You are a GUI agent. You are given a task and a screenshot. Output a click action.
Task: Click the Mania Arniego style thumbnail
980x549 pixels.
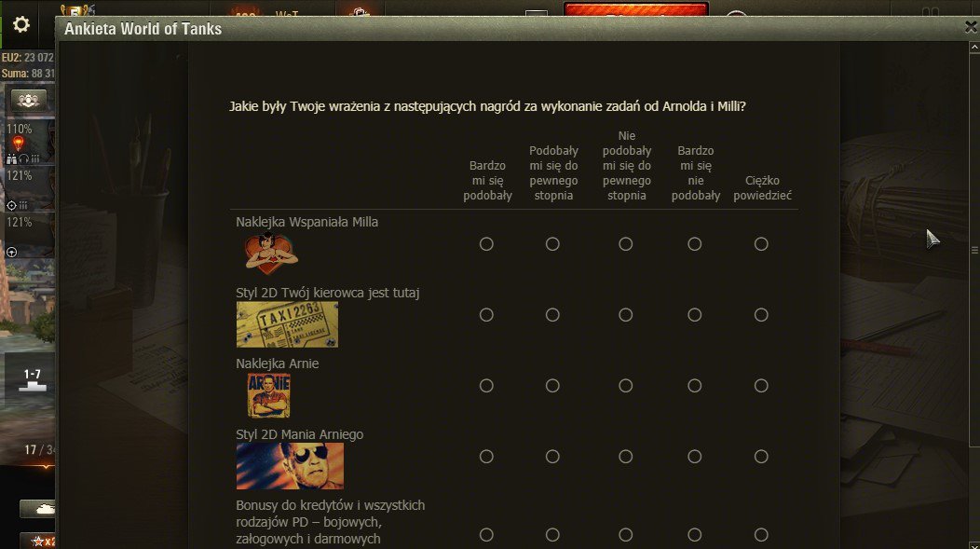point(290,466)
